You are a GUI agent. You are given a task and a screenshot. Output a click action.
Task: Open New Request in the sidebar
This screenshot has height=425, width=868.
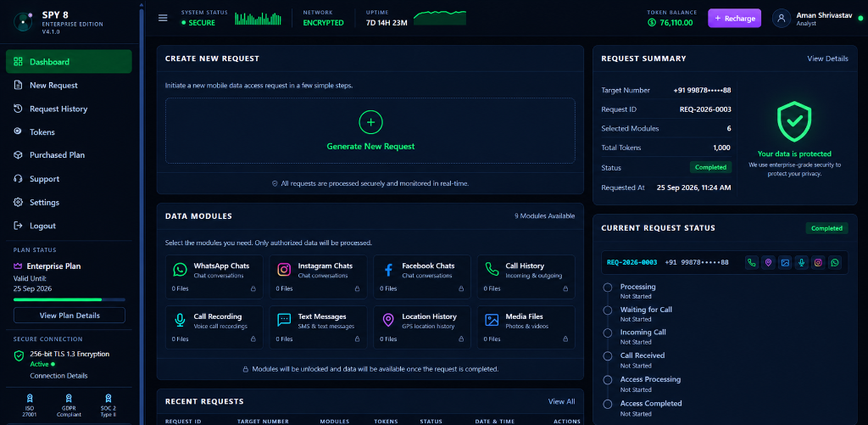click(70, 86)
